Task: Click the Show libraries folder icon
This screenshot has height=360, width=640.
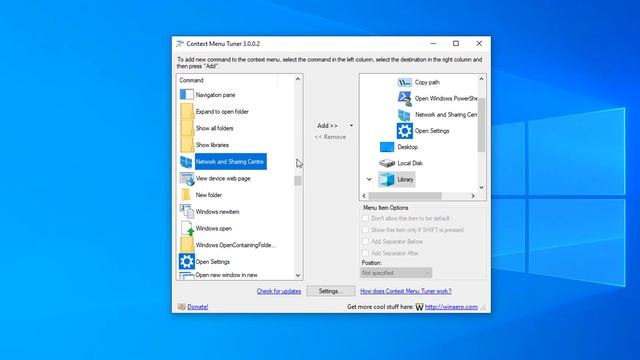Action: 187,145
